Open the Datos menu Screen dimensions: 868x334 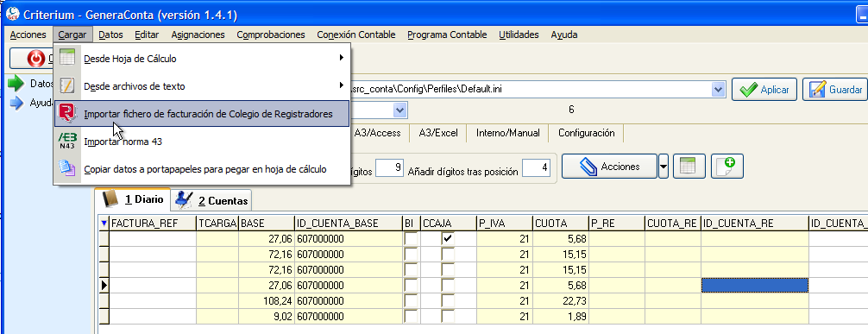[110, 35]
